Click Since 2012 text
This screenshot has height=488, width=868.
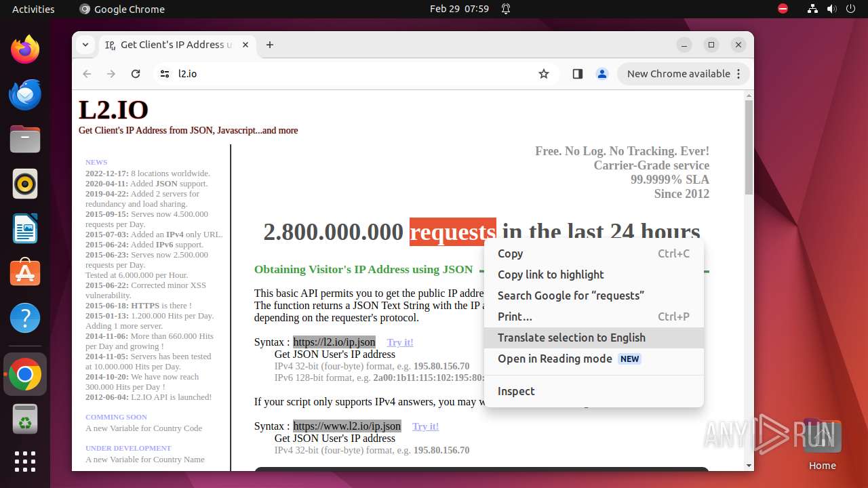click(x=682, y=194)
